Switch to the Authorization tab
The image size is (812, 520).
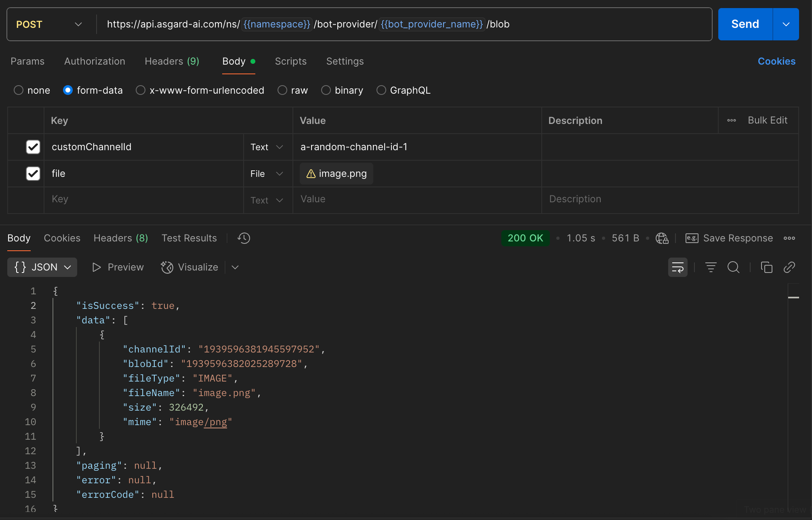point(95,61)
